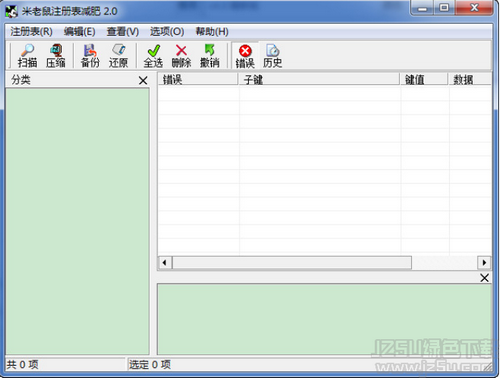
Task: Click the horizontal scrollbar right arrow
Action: [484, 263]
